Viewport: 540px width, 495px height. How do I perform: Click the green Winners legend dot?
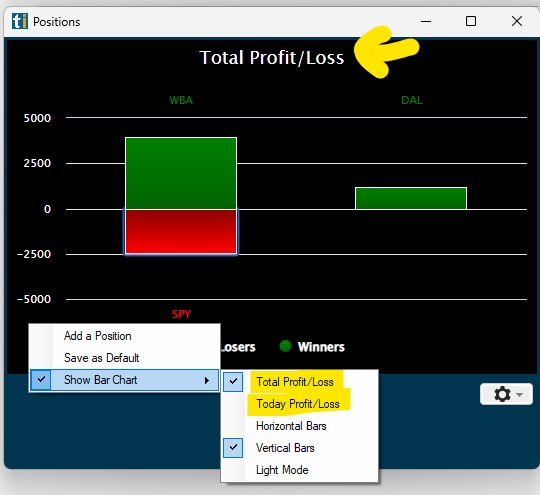(x=285, y=346)
